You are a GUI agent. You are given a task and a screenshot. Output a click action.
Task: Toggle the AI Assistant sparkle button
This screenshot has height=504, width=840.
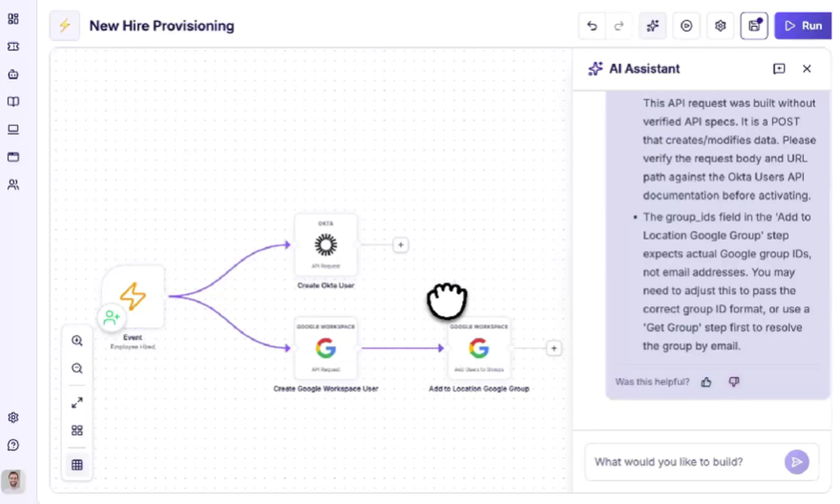653,26
